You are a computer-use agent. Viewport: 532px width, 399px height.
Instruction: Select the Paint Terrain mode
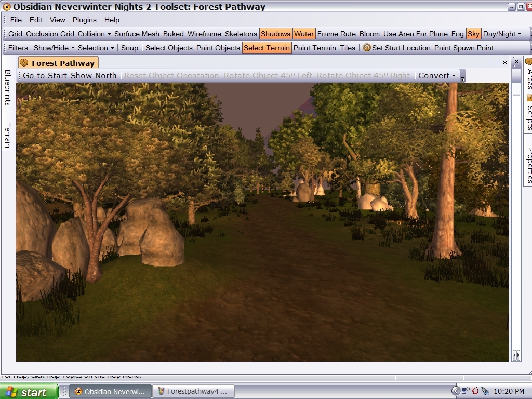point(315,48)
